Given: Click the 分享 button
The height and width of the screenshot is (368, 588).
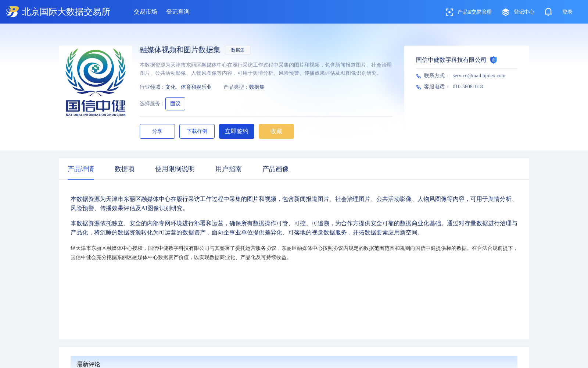Looking at the screenshot, I should 157,131.
